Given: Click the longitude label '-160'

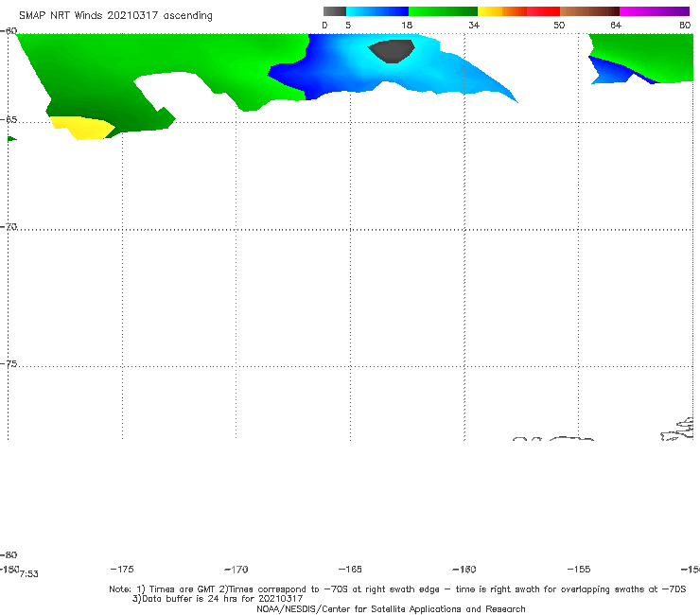Looking at the screenshot, I should point(464,569).
